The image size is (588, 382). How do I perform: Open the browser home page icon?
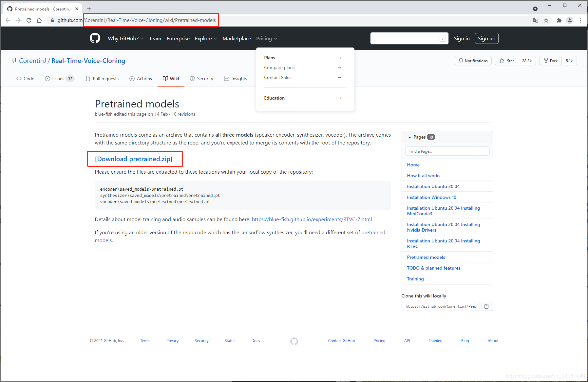click(x=39, y=20)
